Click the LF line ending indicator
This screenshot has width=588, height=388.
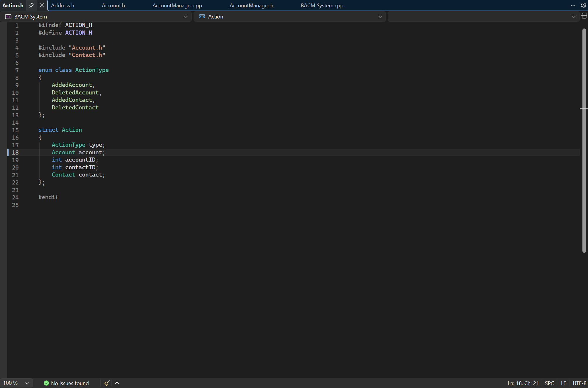tap(563, 383)
